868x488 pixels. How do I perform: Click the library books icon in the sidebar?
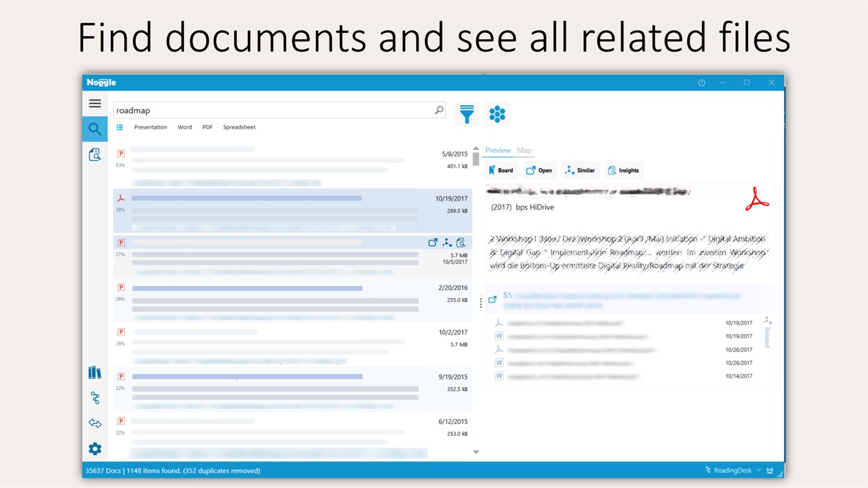(94, 372)
